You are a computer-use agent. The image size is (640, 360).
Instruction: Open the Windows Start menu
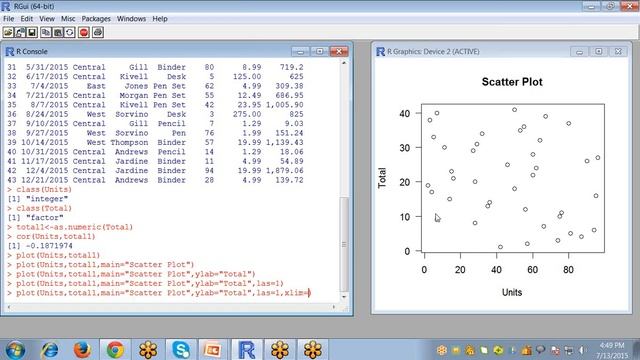pyautogui.click(x=15, y=350)
